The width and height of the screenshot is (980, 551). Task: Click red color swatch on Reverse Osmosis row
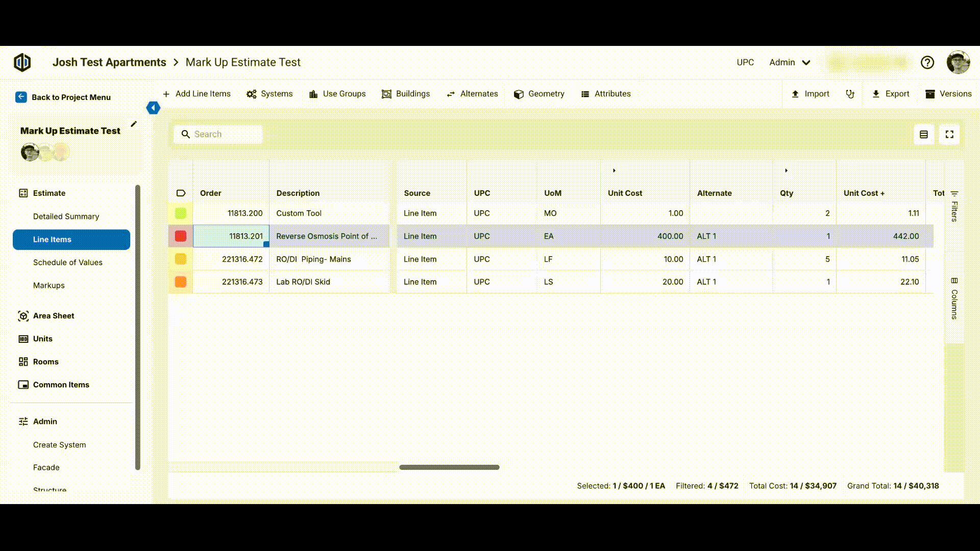(181, 236)
